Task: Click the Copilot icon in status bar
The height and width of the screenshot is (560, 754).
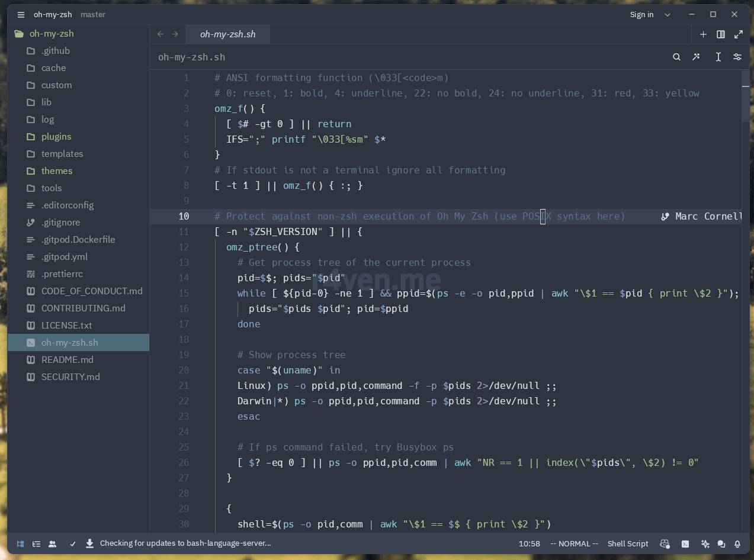Action: pos(665,543)
